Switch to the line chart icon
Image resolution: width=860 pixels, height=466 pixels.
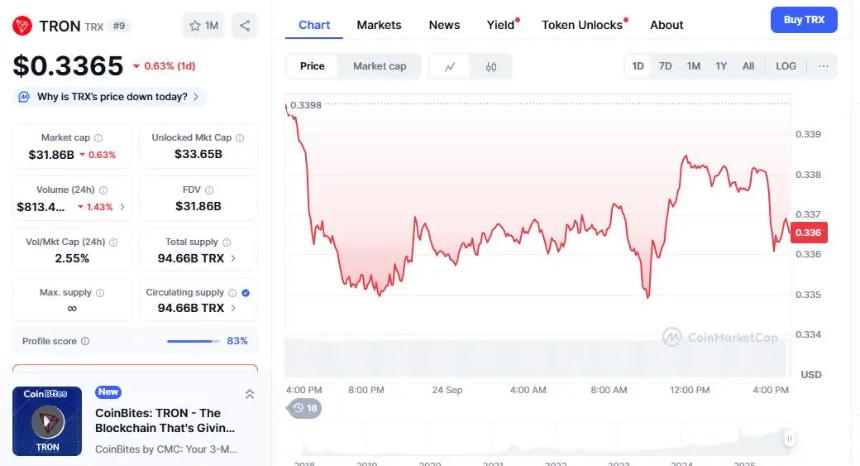point(450,66)
